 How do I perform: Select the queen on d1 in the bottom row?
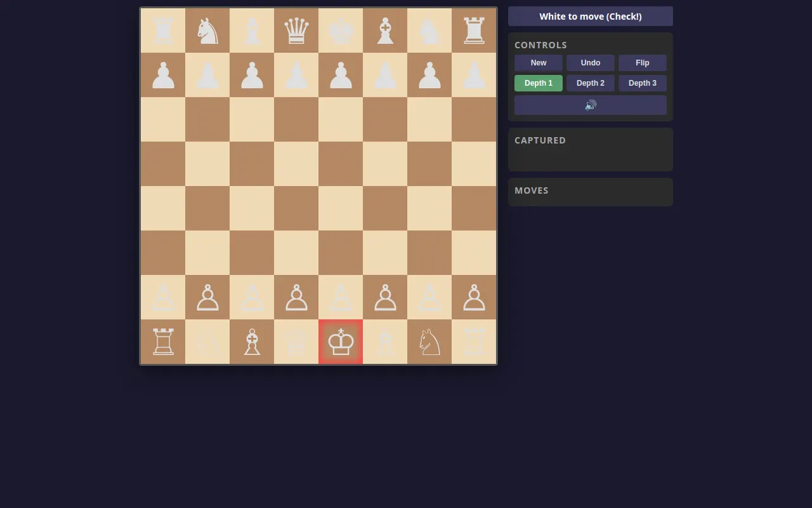point(296,342)
